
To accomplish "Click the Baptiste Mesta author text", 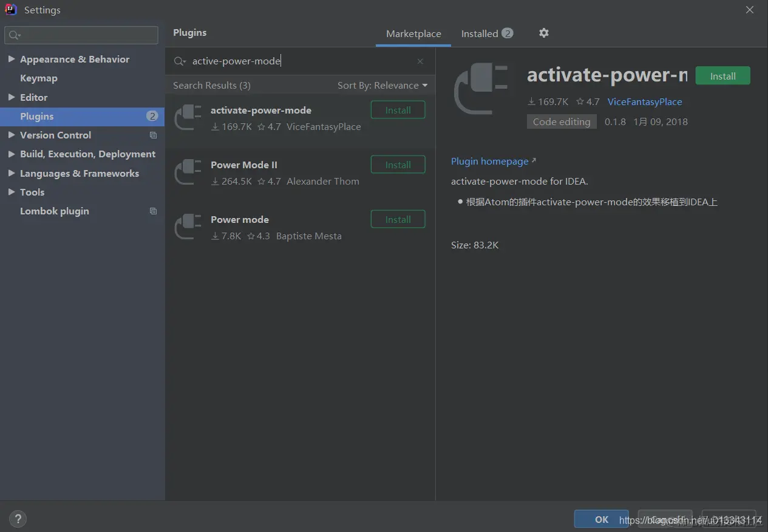I will [309, 236].
